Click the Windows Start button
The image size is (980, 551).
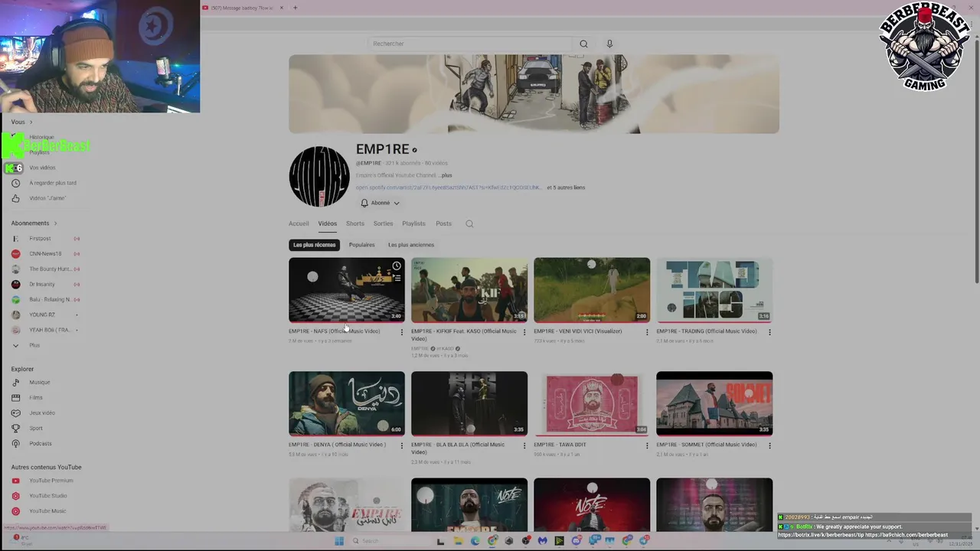pyautogui.click(x=339, y=541)
